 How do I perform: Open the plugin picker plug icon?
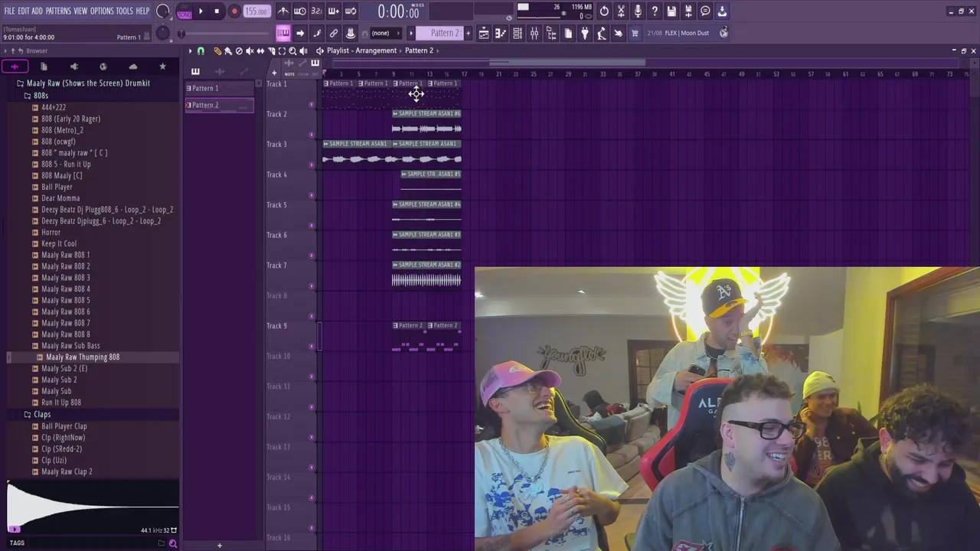pyautogui.click(x=585, y=33)
